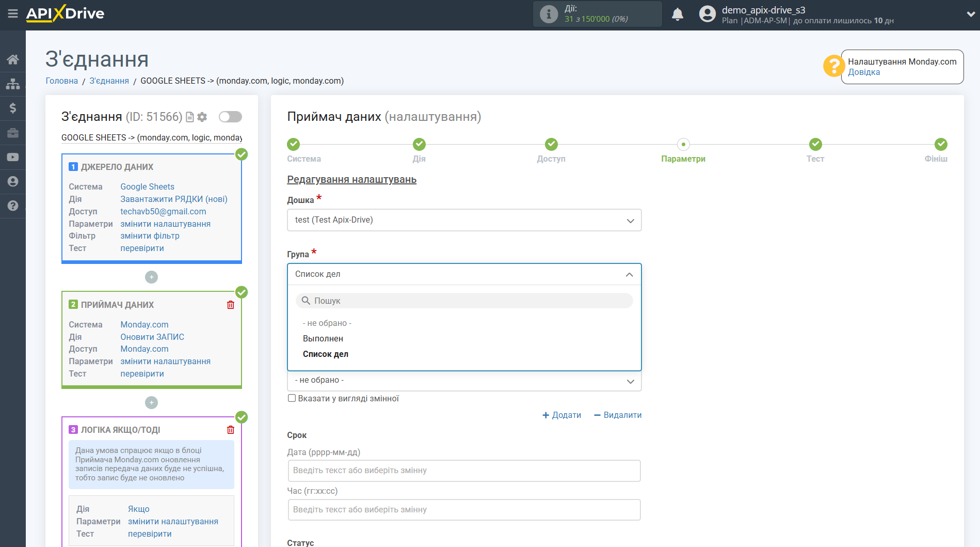Click 'змінити налаштування' in data receiver block
This screenshot has height=547, width=980.
pos(165,362)
